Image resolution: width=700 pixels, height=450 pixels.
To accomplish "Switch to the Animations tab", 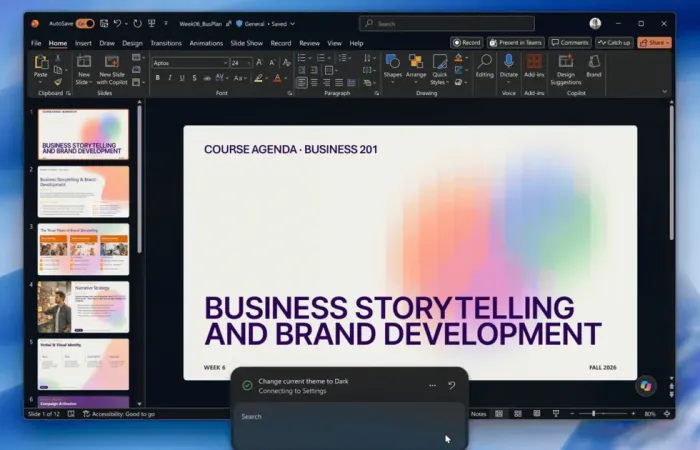I will [206, 43].
